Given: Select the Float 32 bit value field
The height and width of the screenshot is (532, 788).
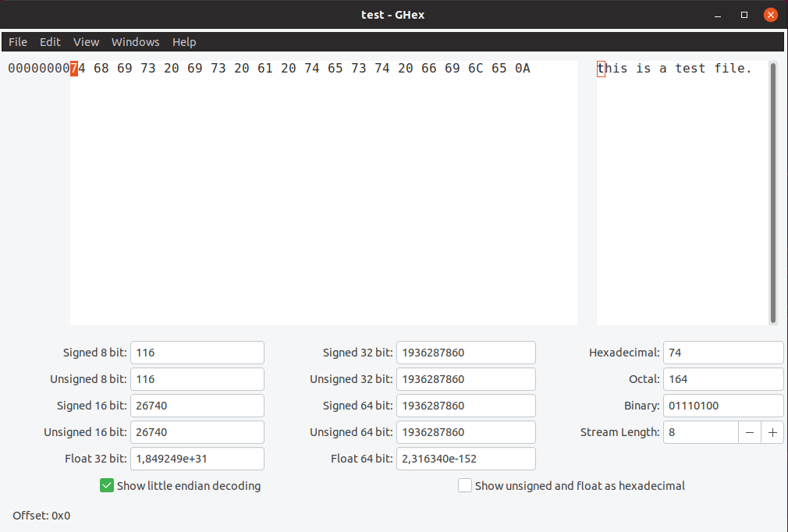Looking at the screenshot, I should [x=197, y=459].
